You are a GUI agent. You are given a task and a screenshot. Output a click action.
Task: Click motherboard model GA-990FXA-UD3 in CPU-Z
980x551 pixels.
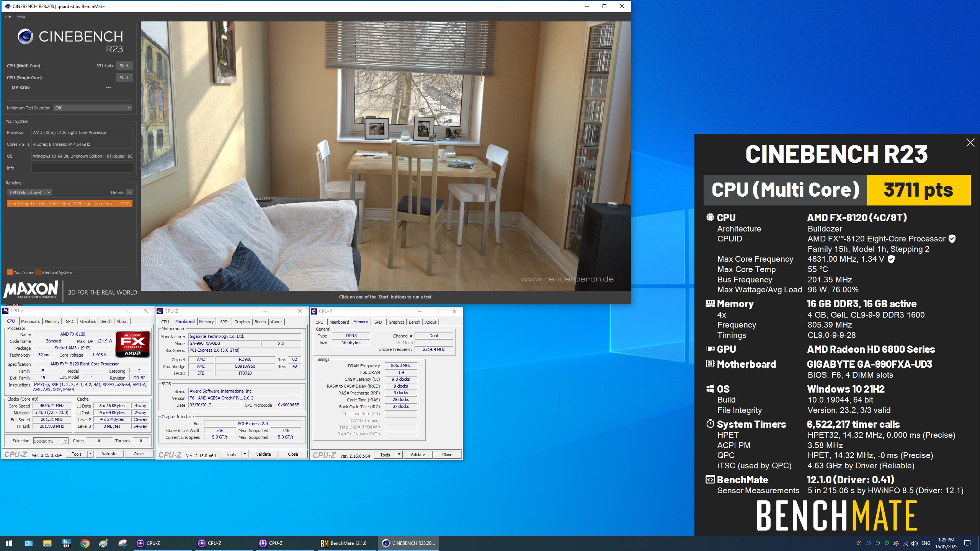point(224,343)
